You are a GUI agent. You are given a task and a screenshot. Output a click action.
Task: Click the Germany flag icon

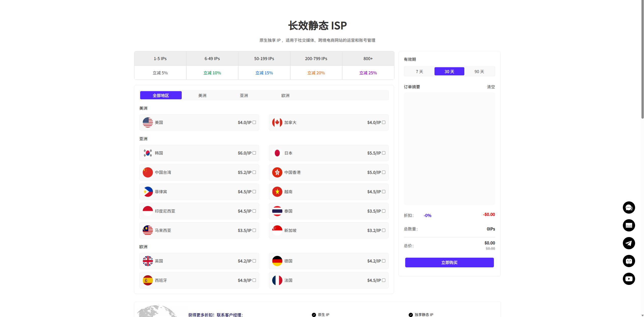click(x=277, y=261)
